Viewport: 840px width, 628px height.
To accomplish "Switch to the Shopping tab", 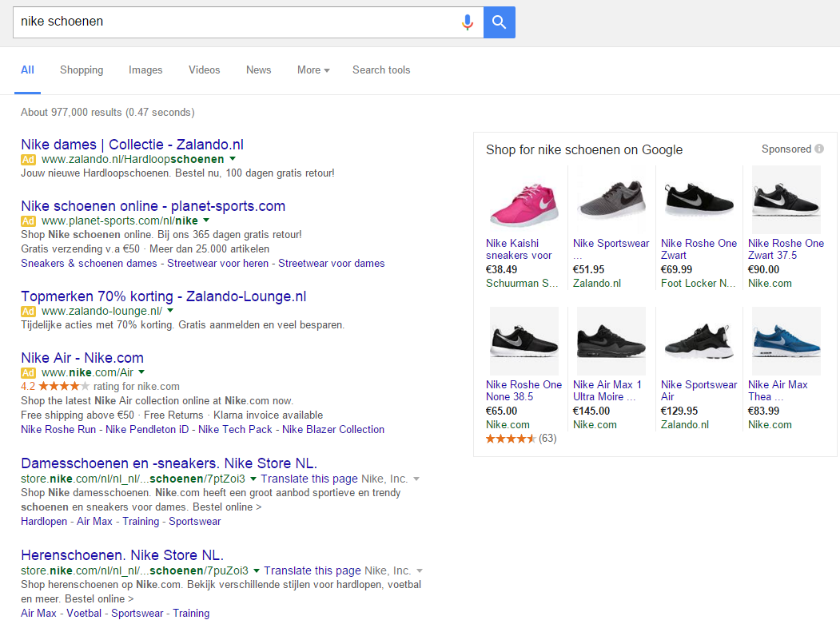I will (x=82, y=70).
